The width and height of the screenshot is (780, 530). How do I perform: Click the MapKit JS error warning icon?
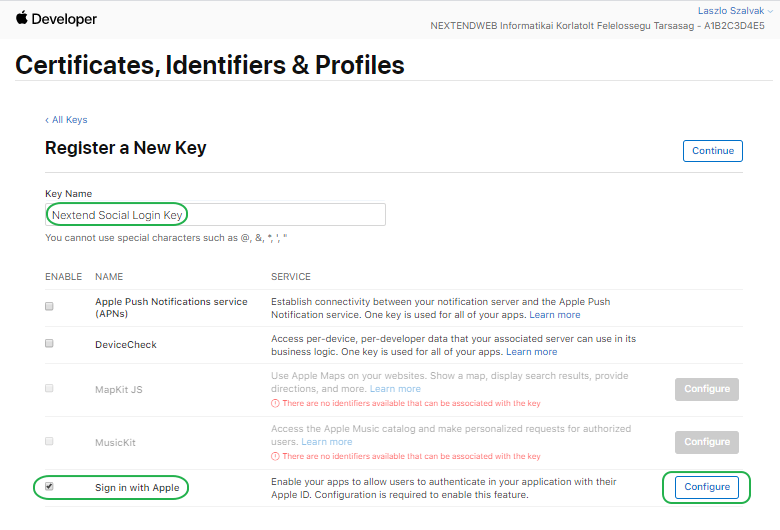pyautogui.click(x=275, y=403)
